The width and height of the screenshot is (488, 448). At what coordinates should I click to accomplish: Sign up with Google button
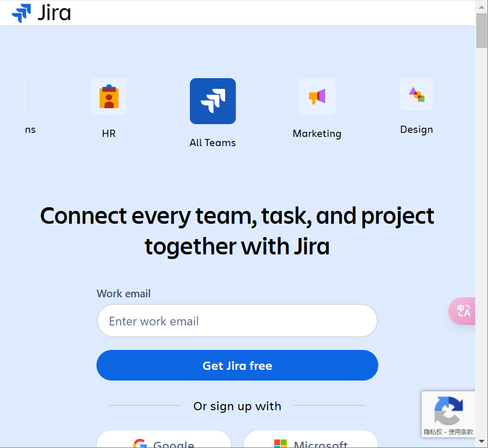pyautogui.click(x=164, y=439)
